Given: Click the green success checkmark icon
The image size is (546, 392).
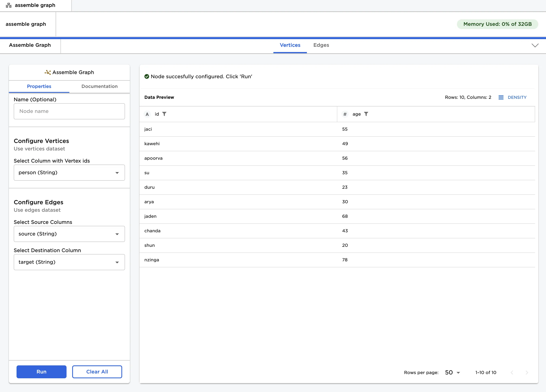Looking at the screenshot, I should (147, 77).
